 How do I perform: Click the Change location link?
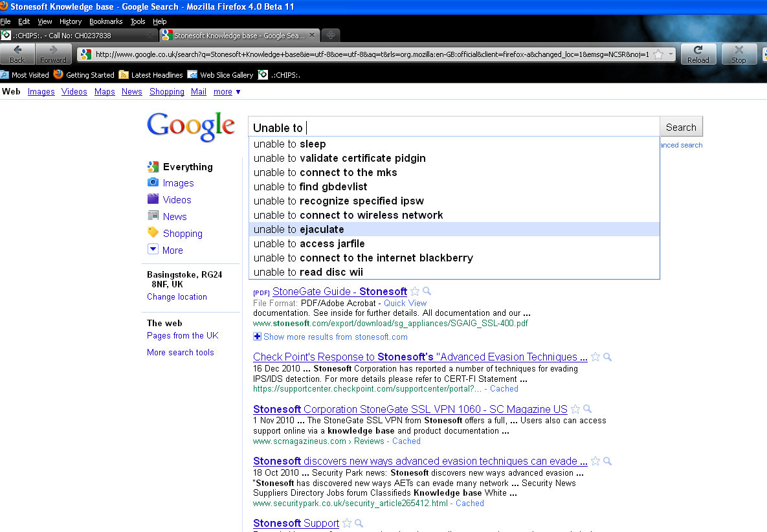177,297
